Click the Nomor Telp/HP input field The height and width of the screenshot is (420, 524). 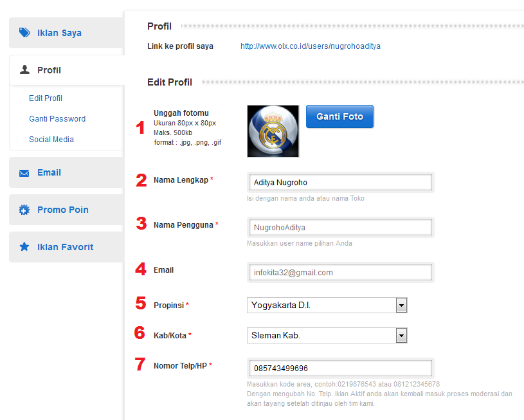340,368
